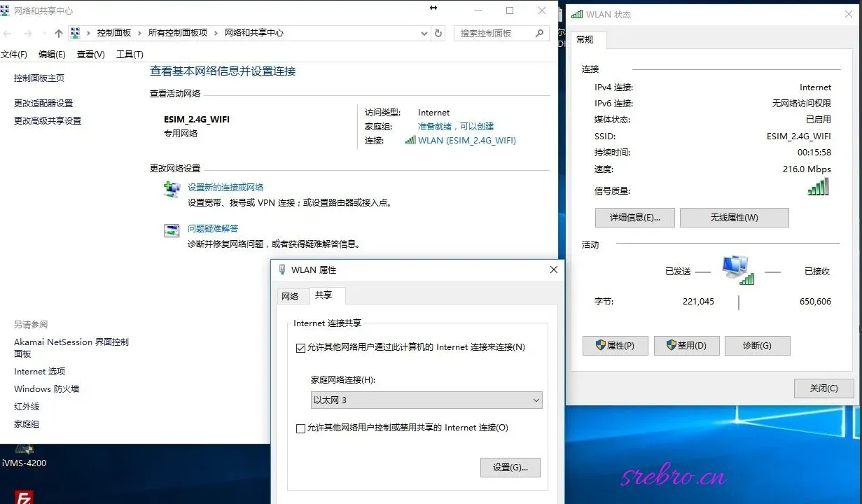
Task: Click the FileZilla icon on desktop
Action: [x=24, y=497]
